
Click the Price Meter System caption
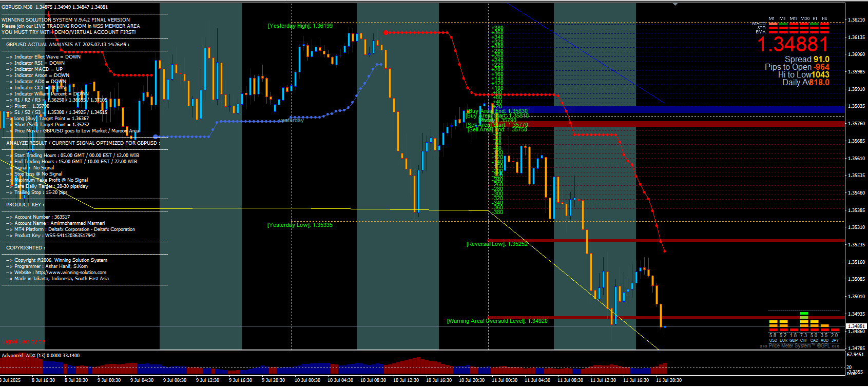click(x=801, y=346)
